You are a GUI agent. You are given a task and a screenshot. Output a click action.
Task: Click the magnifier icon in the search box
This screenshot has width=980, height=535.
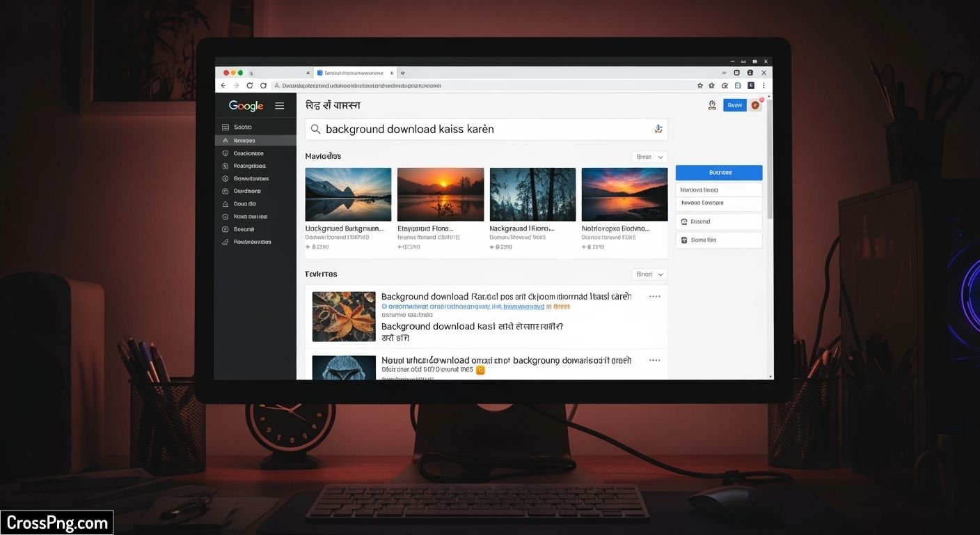315,129
